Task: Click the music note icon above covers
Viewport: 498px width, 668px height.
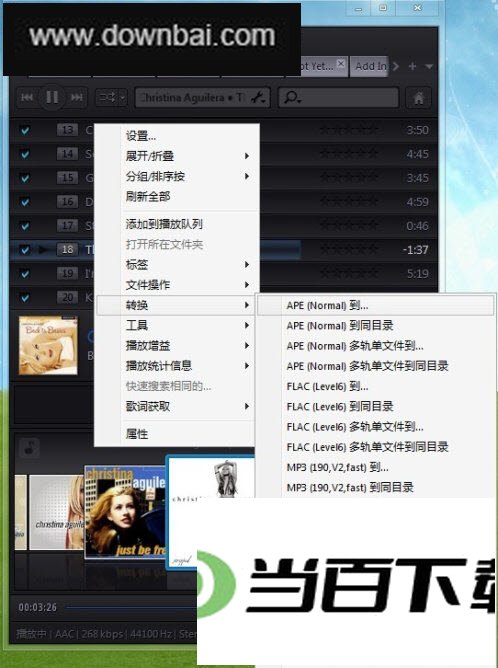Action: coord(30,448)
